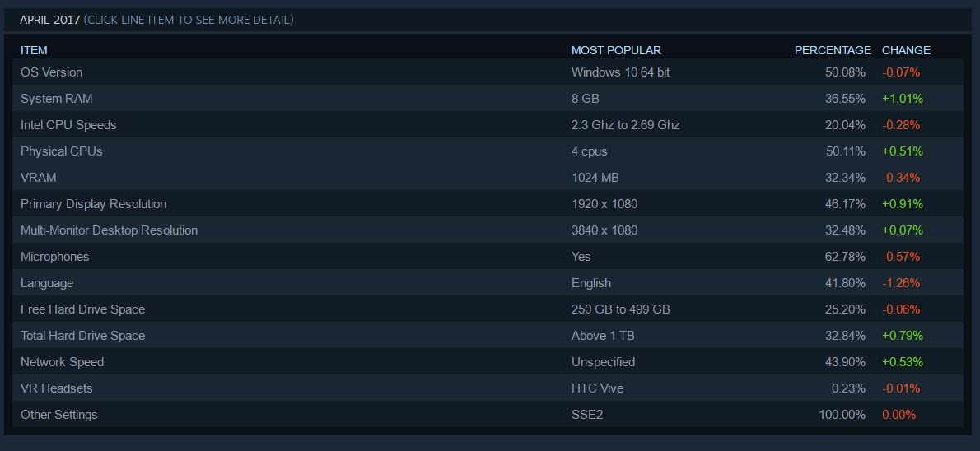Click the CHANGE column header
This screenshot has height=451, width=980.
tap(906, 50)
